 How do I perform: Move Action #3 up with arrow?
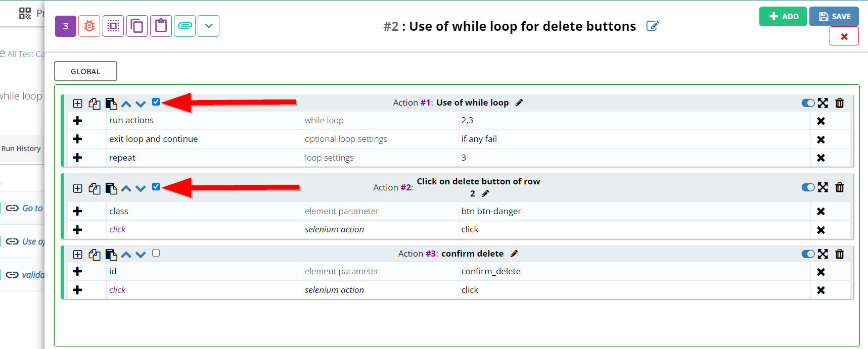(126, 255)
